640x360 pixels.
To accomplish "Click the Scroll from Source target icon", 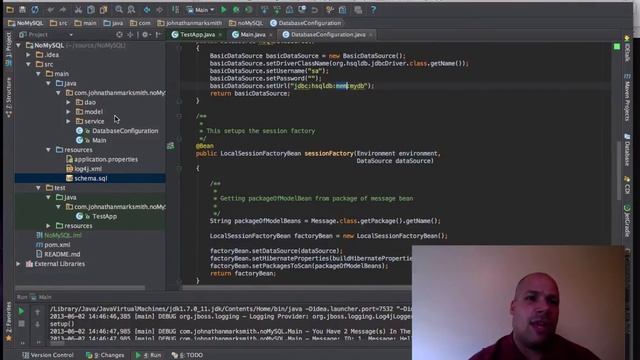I will coord(119,35).
